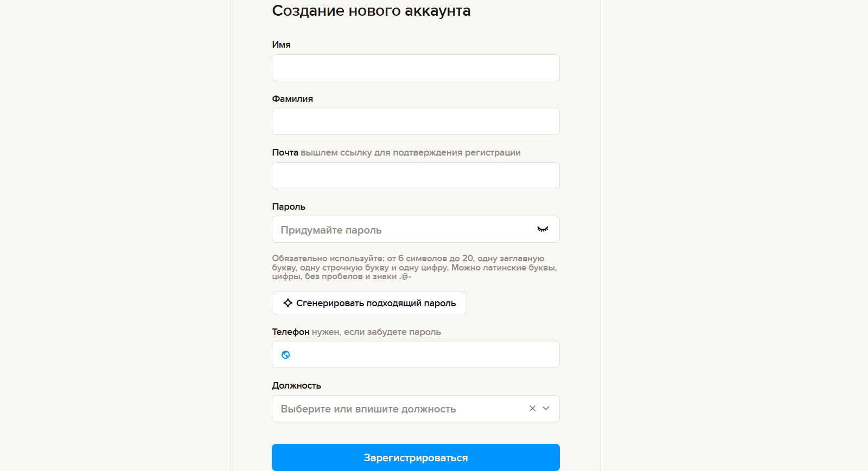
Task: Click the Создание нового аккаунта heading
Action: (371, 11)
